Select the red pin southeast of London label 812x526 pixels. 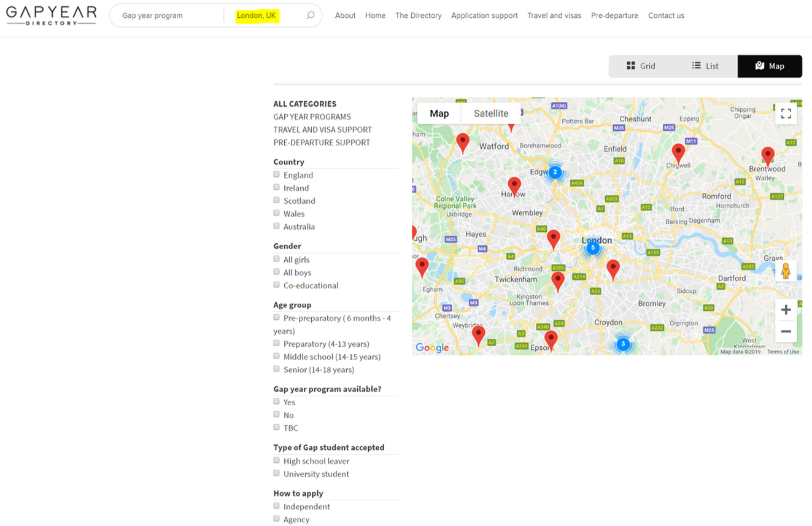pyautogui.click(x=613, y=270)
